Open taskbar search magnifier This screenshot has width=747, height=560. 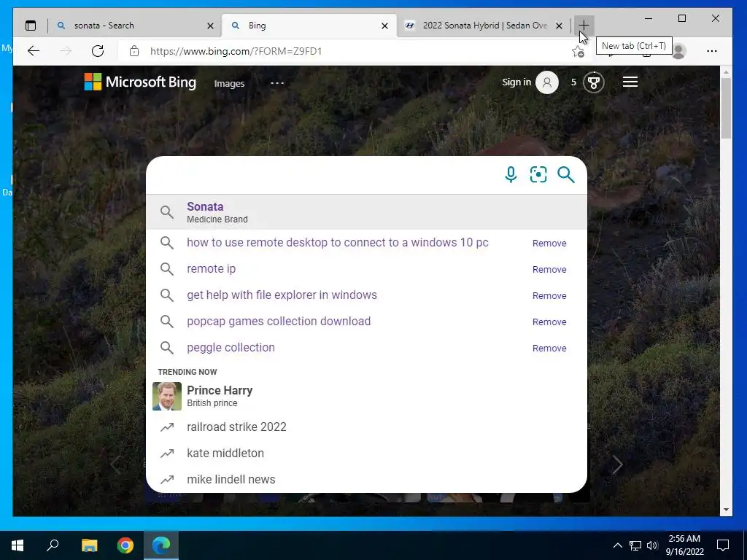[x=53, y=545]
